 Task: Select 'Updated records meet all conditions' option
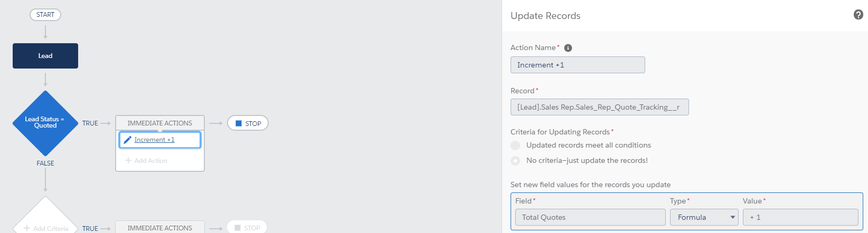tap(515, 145)
